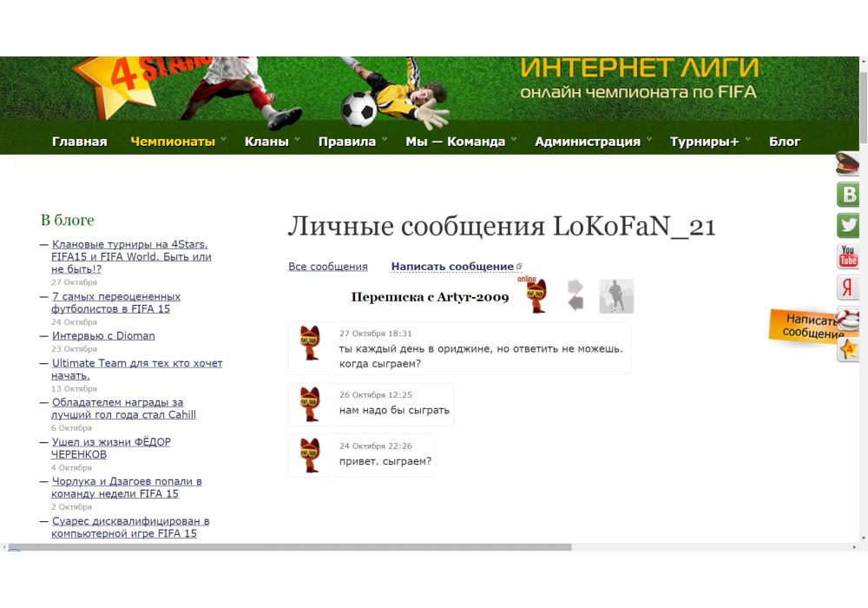Expand the Кланы dropdown arrow

[297, 139]
